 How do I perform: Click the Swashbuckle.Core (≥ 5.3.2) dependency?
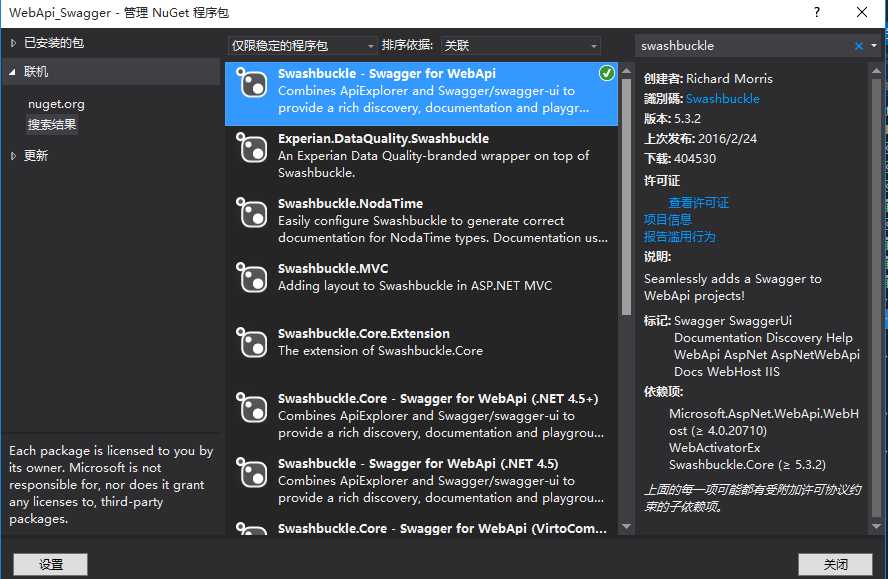[747, 465]
